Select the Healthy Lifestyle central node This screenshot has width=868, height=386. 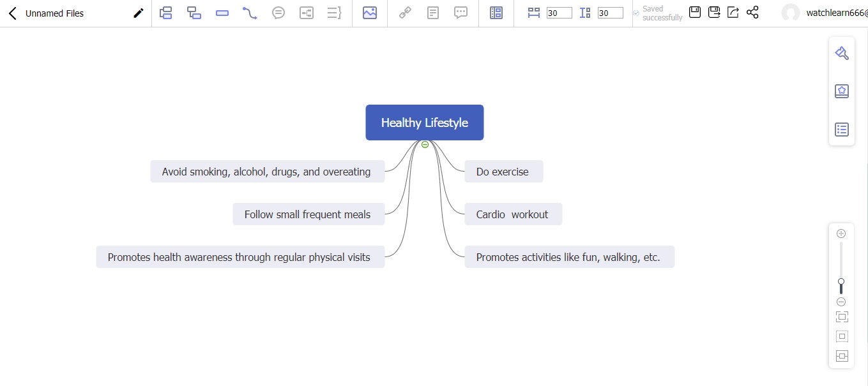424,122
